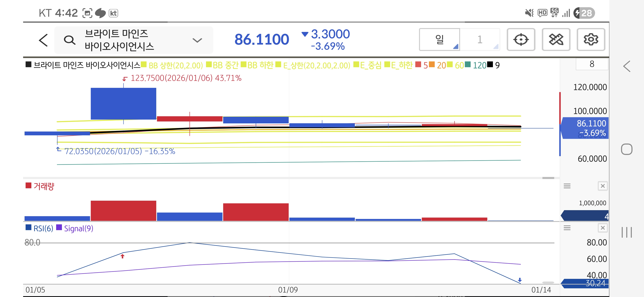Open chart settings via the gear icon

(591, 39)
